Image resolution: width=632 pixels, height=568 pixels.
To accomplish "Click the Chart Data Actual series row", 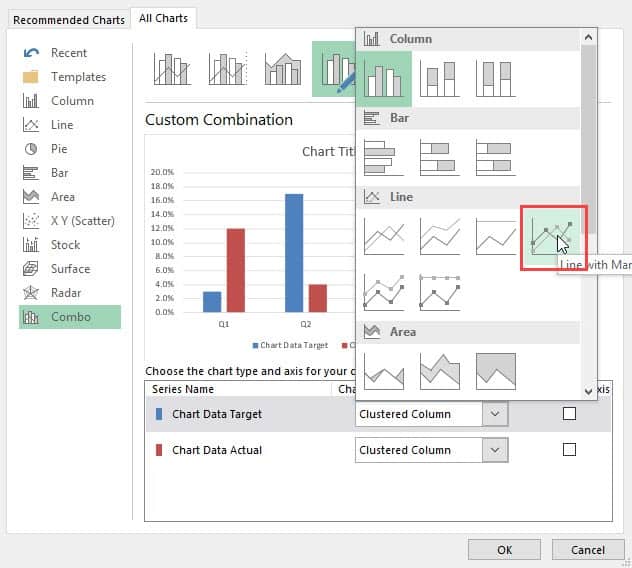I will [378, 450].
